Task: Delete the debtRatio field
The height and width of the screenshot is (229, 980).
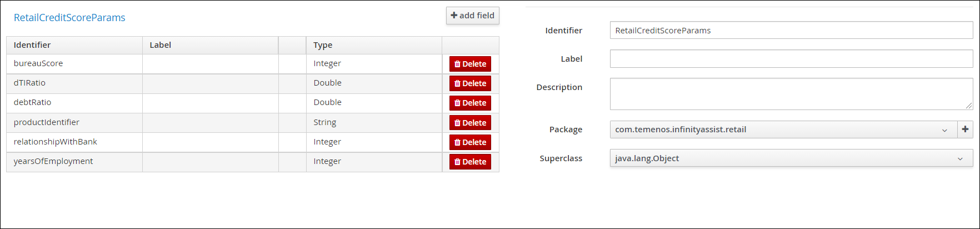Action: [x=470, y=103]
